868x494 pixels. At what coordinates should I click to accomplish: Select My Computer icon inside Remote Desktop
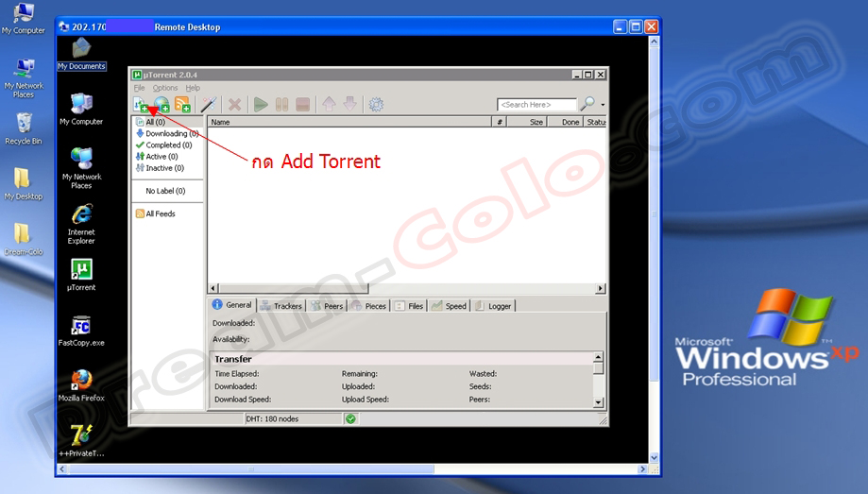coord(81,110)
